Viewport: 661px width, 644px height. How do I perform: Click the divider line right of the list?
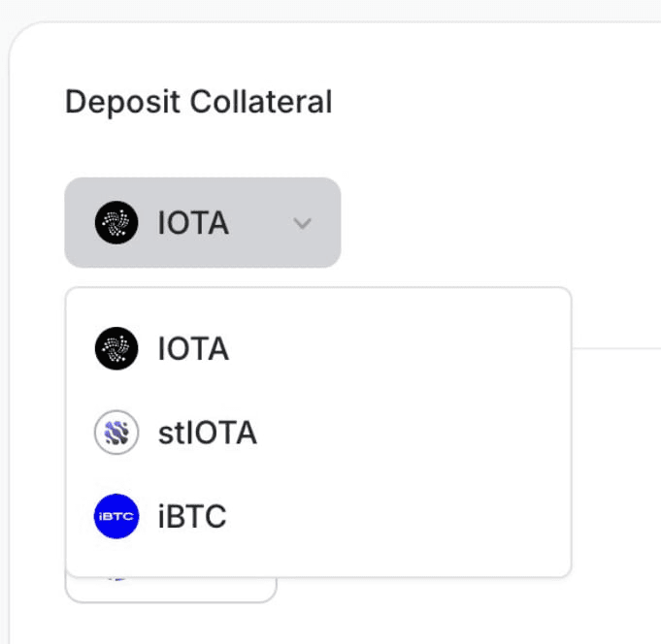(x=616, y=348)
